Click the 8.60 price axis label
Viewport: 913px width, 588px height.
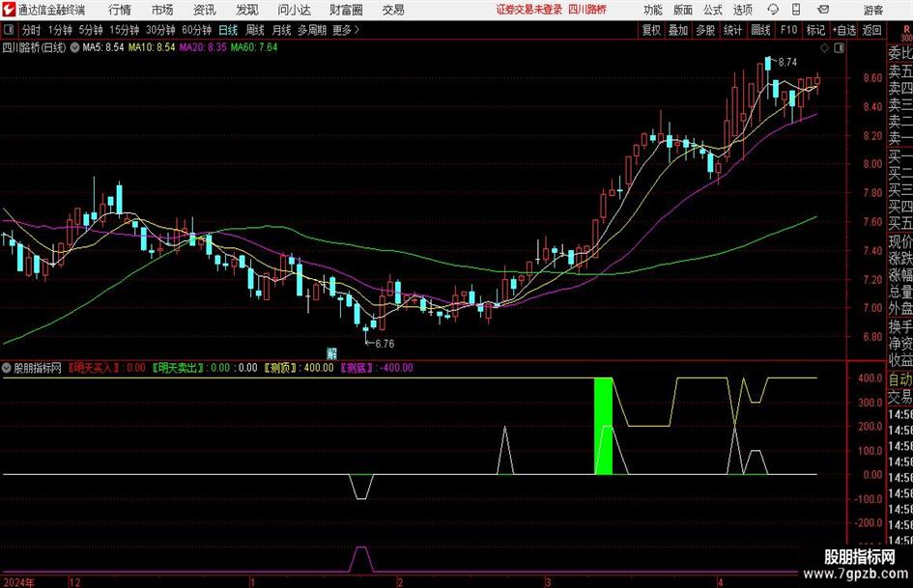872,78
